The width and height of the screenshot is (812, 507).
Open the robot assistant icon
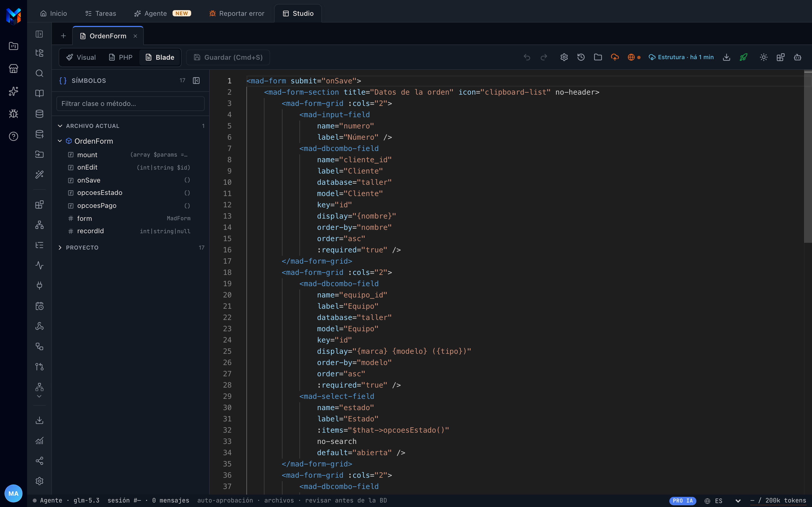click(x=798, y=57)
